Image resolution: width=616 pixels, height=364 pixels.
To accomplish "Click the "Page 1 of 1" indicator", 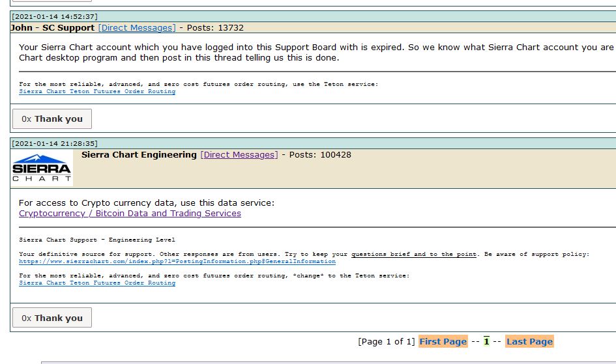I will tap(387, 341).
